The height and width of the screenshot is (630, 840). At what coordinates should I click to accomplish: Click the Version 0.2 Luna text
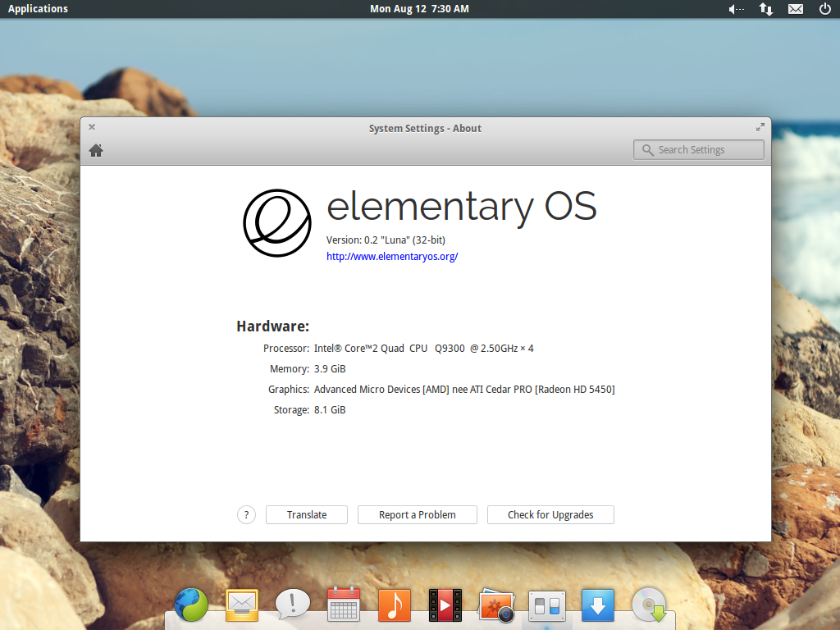click(386, 240)
